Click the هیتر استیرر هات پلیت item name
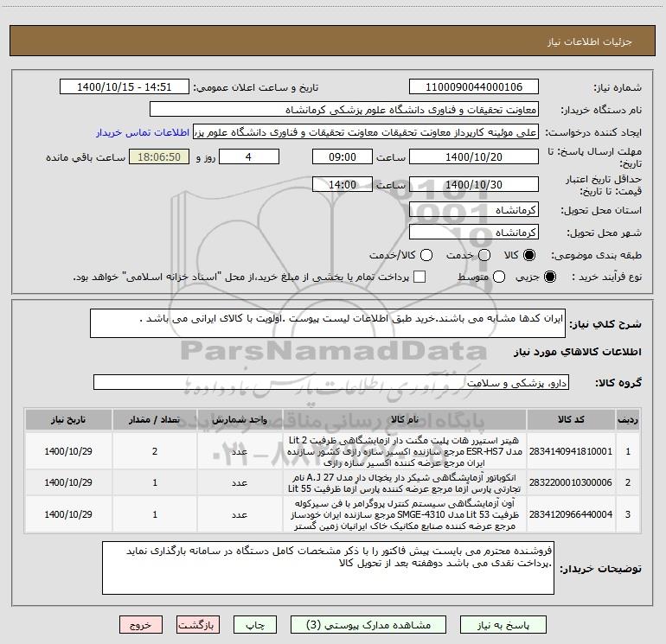 405,451
